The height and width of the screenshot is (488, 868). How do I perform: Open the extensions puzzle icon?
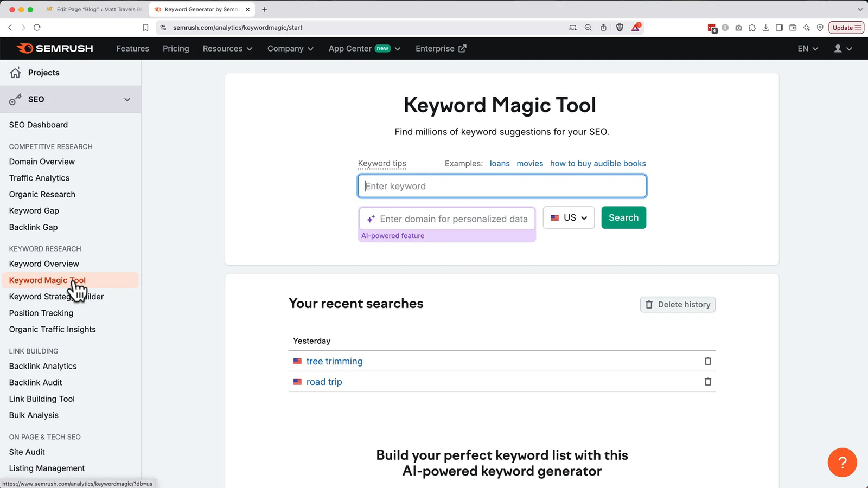pos(752,28)
